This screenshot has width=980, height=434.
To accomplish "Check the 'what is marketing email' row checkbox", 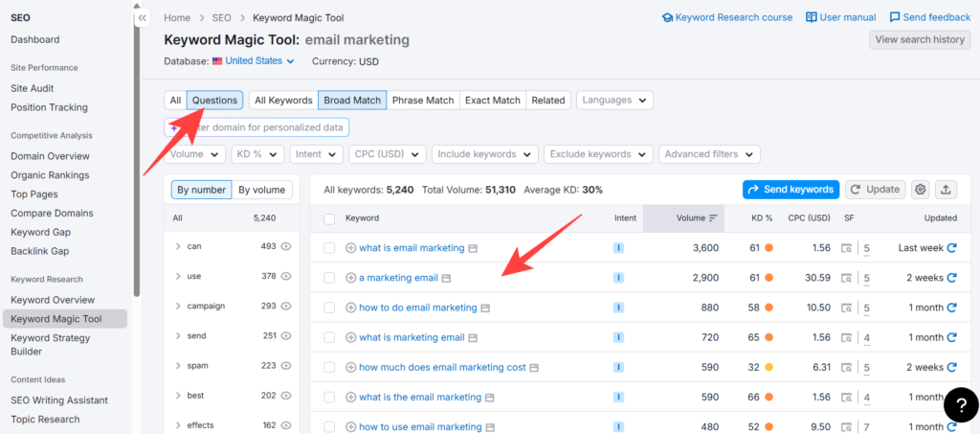I will coord(329,337).
